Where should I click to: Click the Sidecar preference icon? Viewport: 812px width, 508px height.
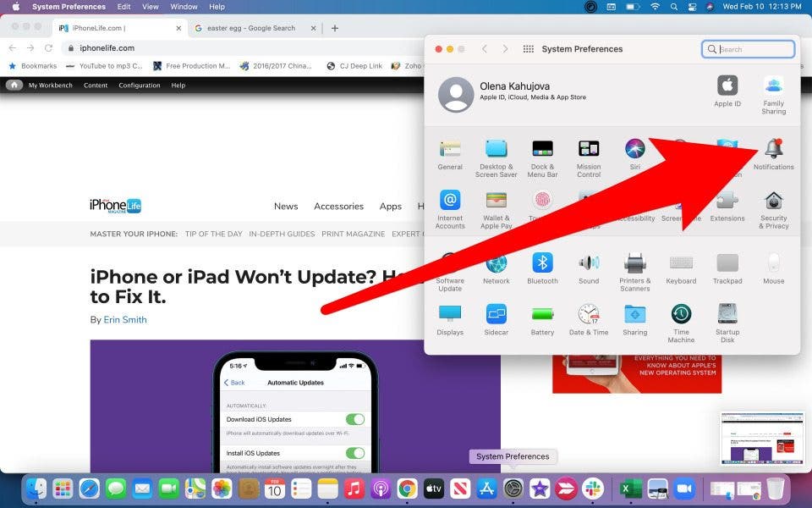click(497, 315)
